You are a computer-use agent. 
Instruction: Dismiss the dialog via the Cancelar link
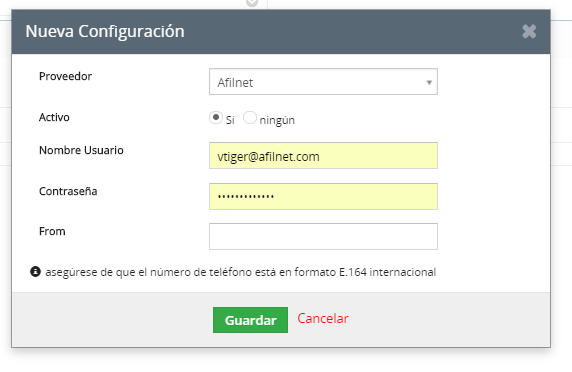pos(323,318)
